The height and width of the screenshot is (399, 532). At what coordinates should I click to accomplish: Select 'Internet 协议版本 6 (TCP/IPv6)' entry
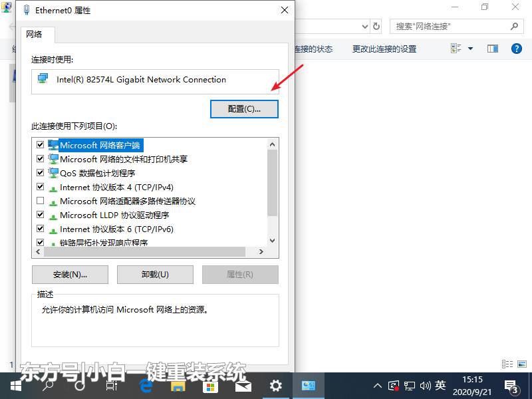click(116, 229)
